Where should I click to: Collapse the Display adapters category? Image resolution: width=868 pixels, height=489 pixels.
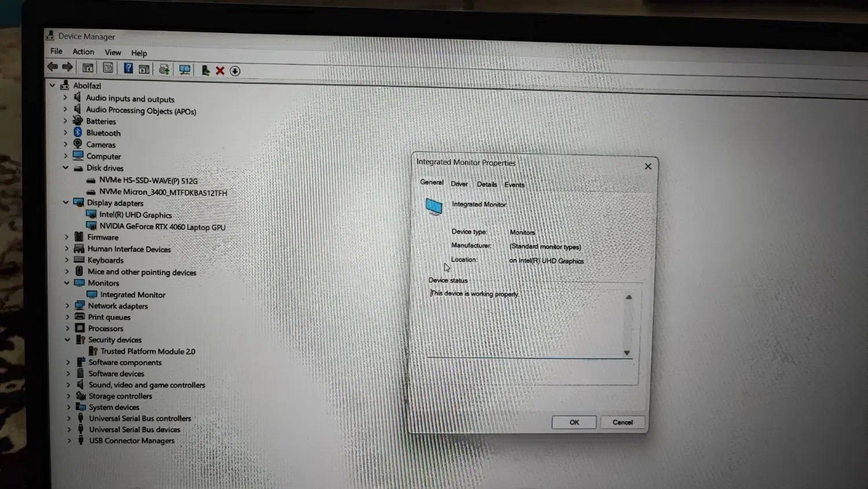pos(66,203)
